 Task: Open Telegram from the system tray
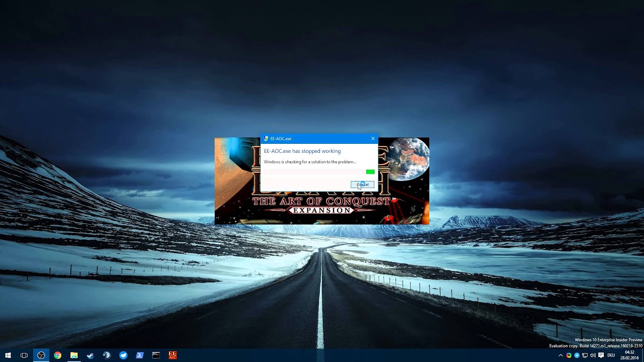[577, 355]
